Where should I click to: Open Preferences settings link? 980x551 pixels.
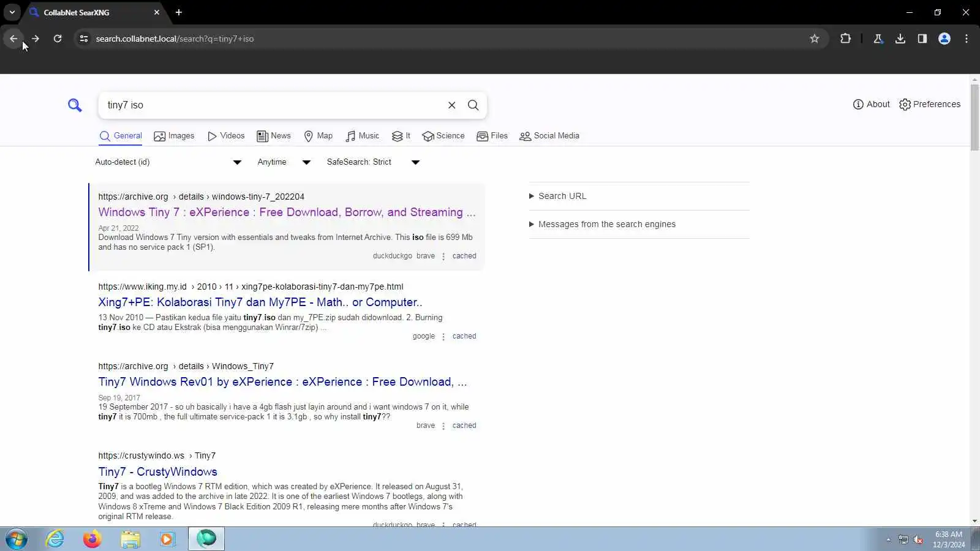[930, 105]
